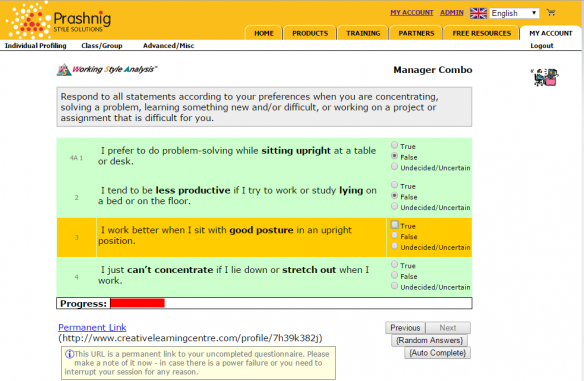The image size is (584, 381).
Task: Click the Logout link
Action: click(x=542, y=45)
